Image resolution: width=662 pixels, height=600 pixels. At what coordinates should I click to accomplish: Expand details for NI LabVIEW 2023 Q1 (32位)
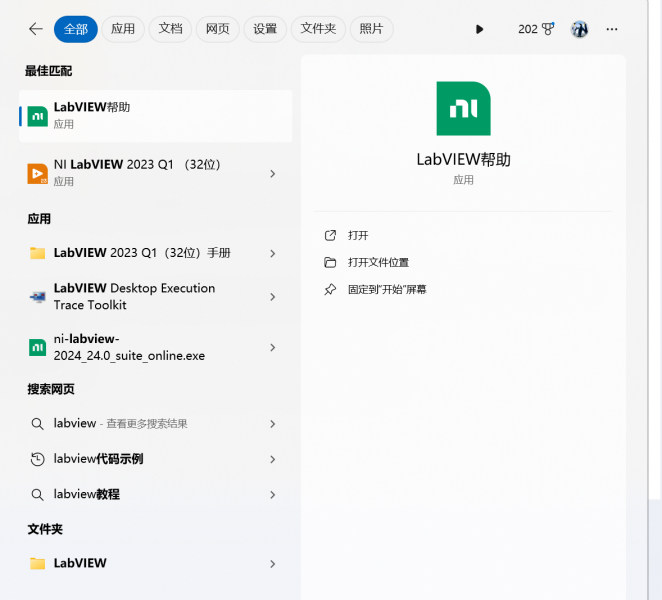(x=273, y=174)
